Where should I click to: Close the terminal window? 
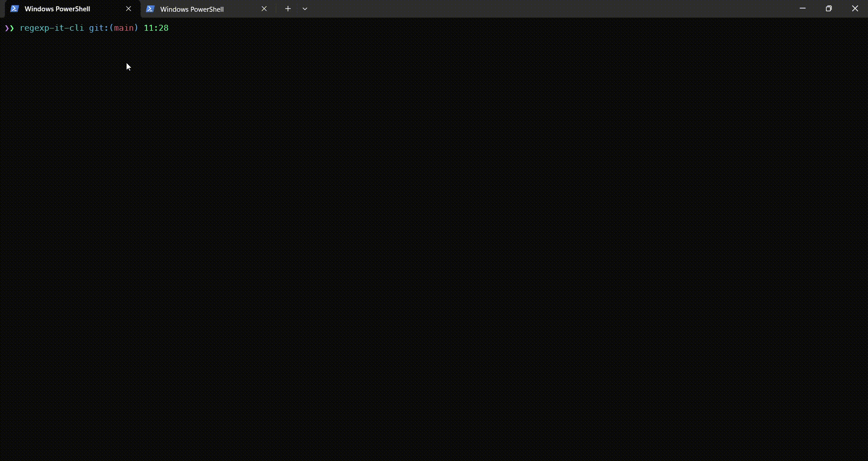coord(855,9)
